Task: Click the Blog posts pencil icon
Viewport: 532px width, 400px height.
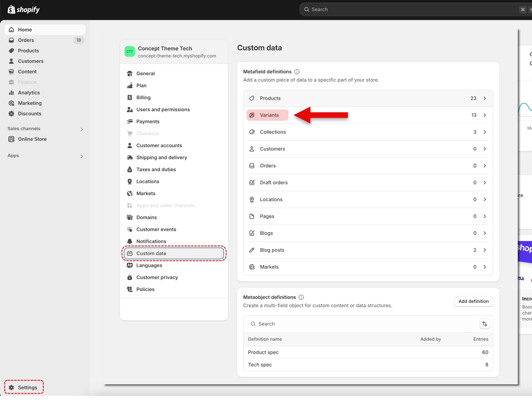Action: pyautogui.click(x=252, y=250)
